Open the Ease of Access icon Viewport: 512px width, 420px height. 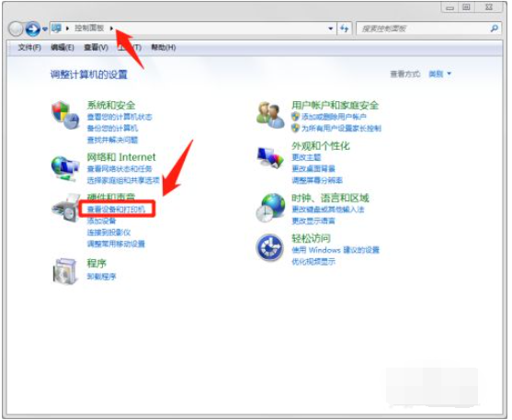tap(269, 247)
